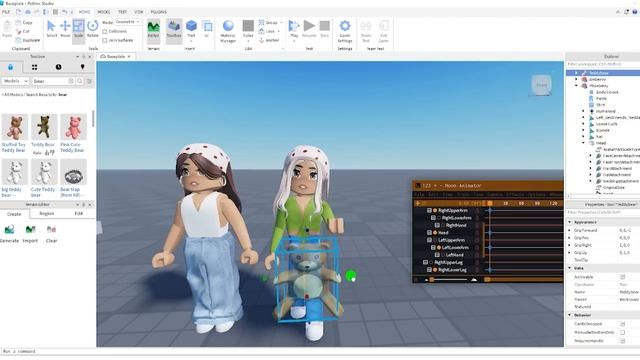Screen dimensions: 640x360
Task: Collapse the Behavior properties section
Action: [570, 315]
